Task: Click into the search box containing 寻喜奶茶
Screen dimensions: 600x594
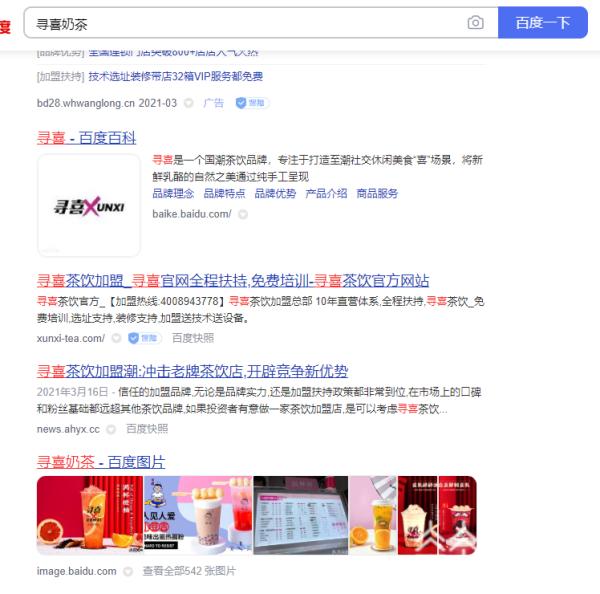Action: 245,24
